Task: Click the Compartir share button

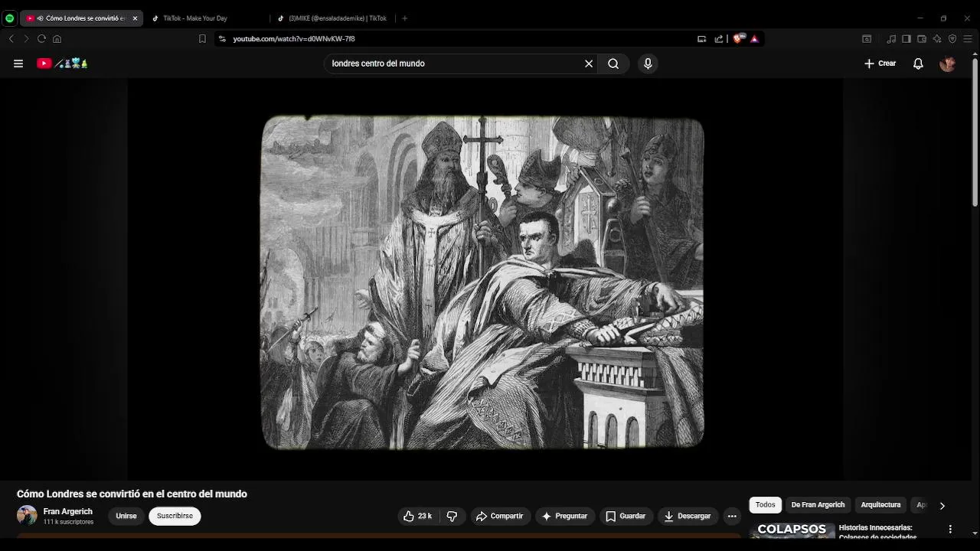Action: [499, 517]
